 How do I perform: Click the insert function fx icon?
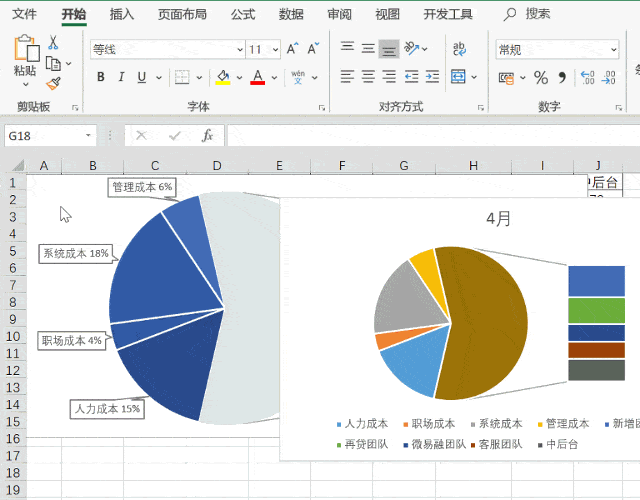click(x=207, y=135)
